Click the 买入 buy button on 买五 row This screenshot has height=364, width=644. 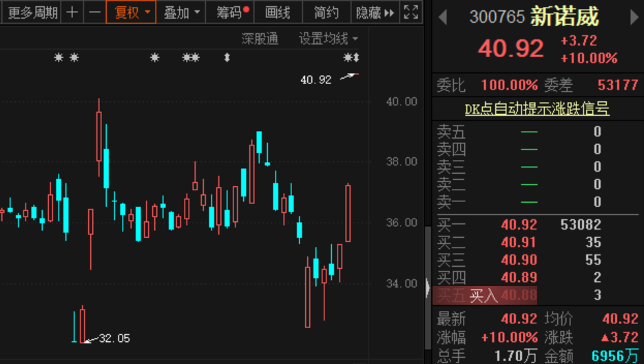coord(484,295)
